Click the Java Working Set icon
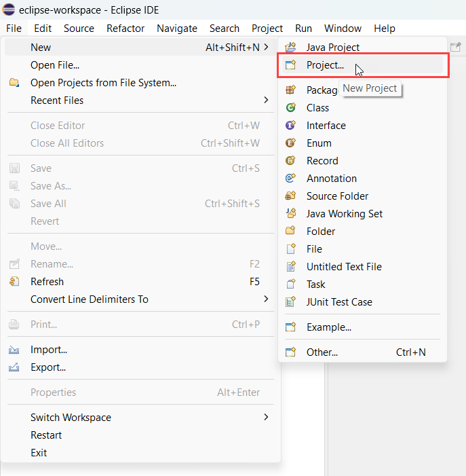The height and width of the screenshot is (476, 466). 290,213
